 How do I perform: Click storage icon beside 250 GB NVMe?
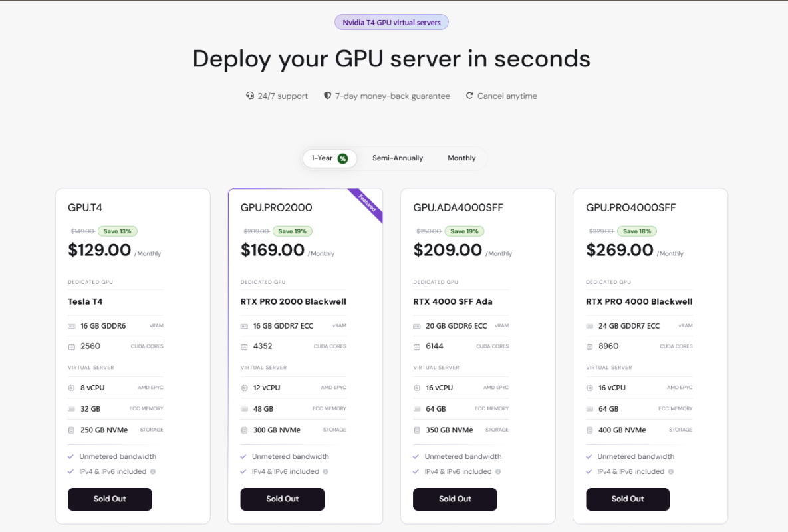tap(71, 430)
